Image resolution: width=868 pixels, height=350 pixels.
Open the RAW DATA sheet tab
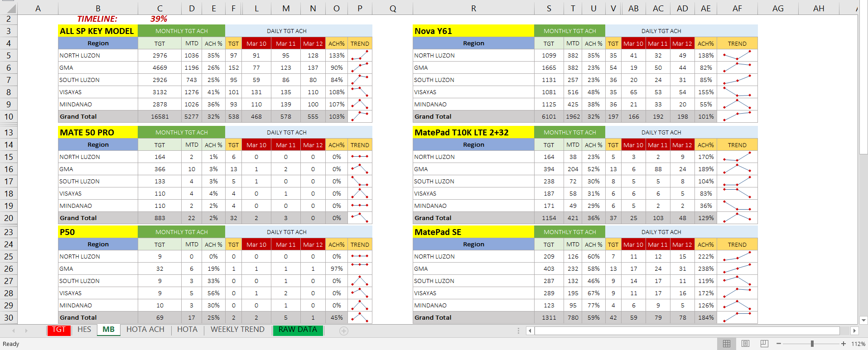point(298,330)
